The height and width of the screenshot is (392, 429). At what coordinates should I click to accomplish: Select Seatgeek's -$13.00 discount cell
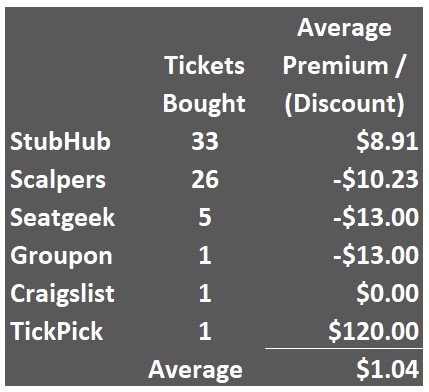coord(376,218)
